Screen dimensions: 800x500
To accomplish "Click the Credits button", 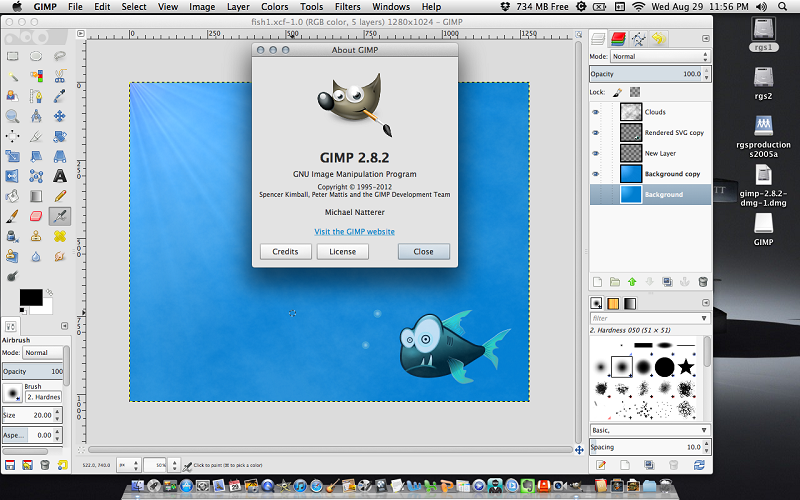I will pyautogui.click(x=285, y=252).
